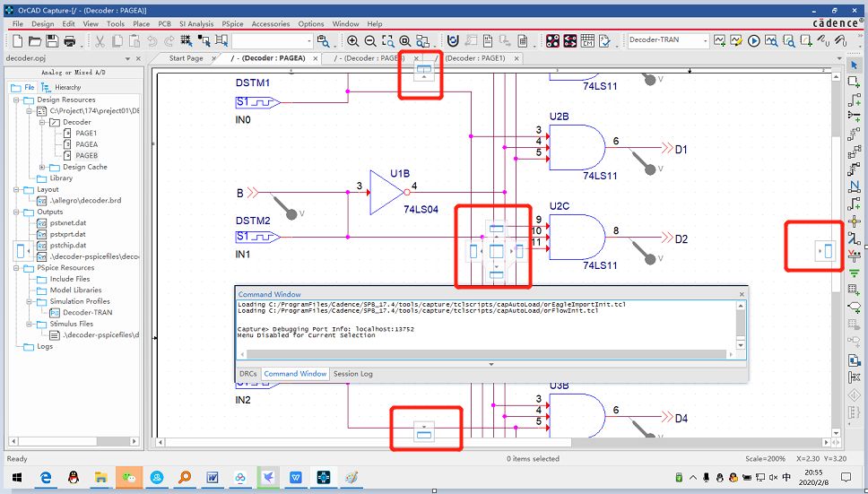Image resolution: width=868 pixels, height=494 pixels.
Task: Open the Edge browser from taskbar
Action: [x=46, y=477]
